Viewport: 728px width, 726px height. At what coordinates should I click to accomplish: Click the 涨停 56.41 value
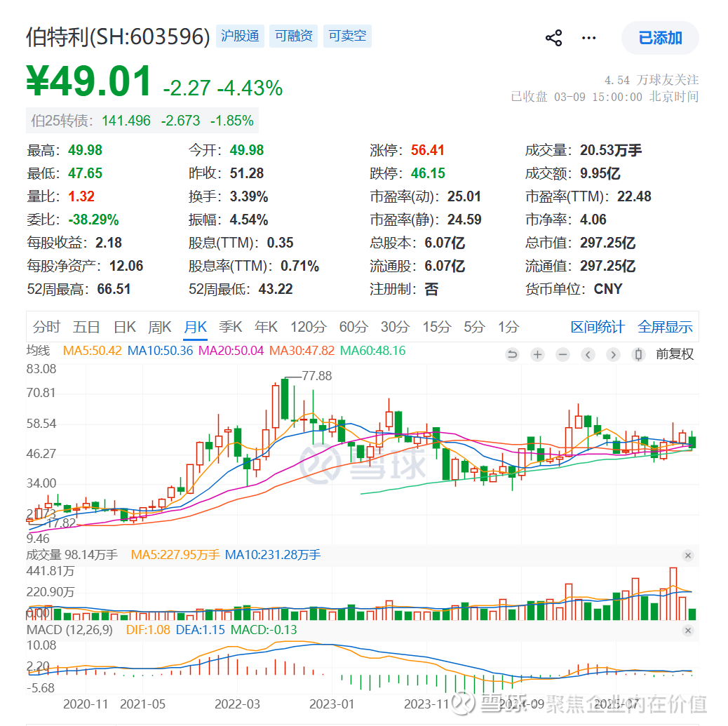(428, 150)
